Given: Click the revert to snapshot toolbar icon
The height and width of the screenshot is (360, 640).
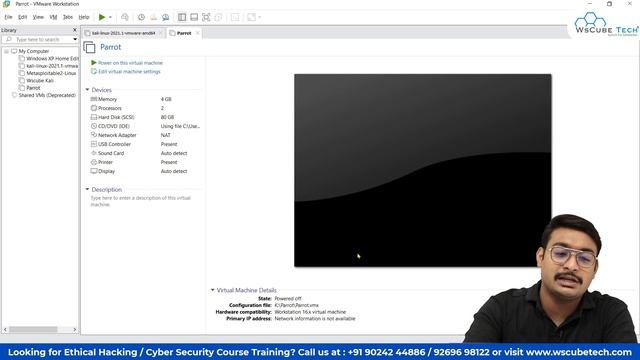Looking at the screenshot, I should [153, 17].
